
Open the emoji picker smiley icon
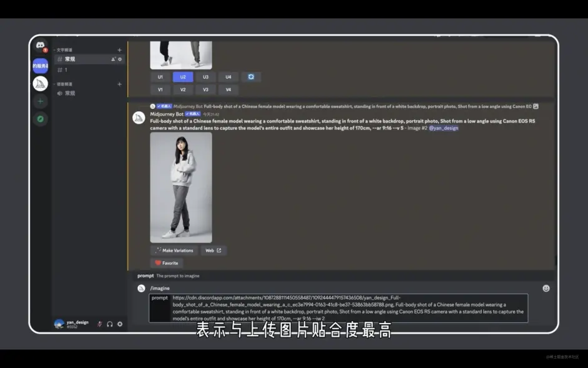(x=546, y=289)
